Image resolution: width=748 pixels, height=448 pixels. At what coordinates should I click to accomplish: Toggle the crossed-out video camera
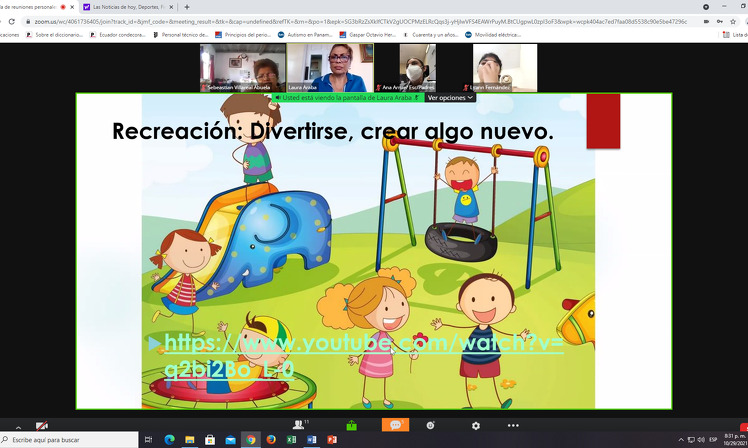point(42,425)
